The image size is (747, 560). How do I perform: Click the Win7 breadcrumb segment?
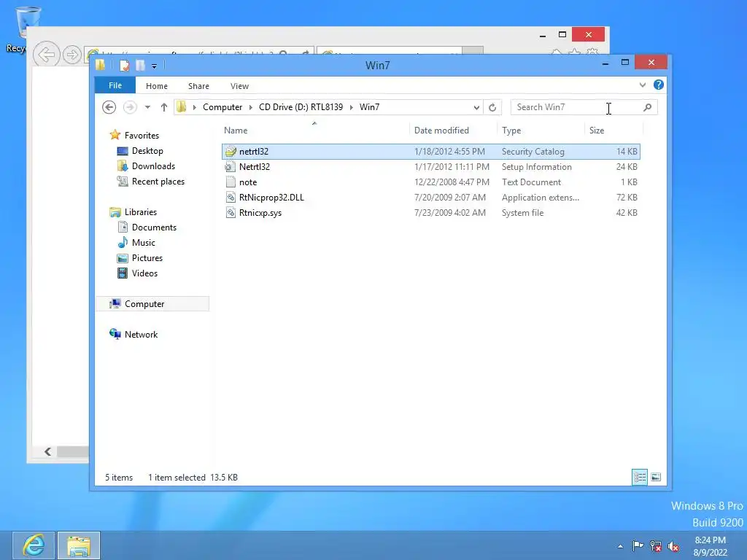369,107
